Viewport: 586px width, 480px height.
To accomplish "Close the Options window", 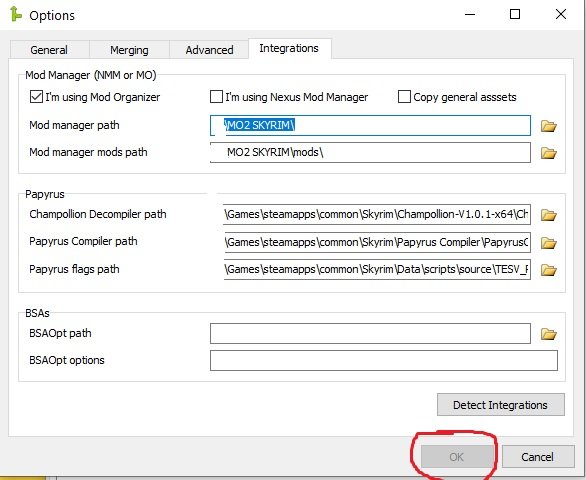I will (x=561, y=15).
